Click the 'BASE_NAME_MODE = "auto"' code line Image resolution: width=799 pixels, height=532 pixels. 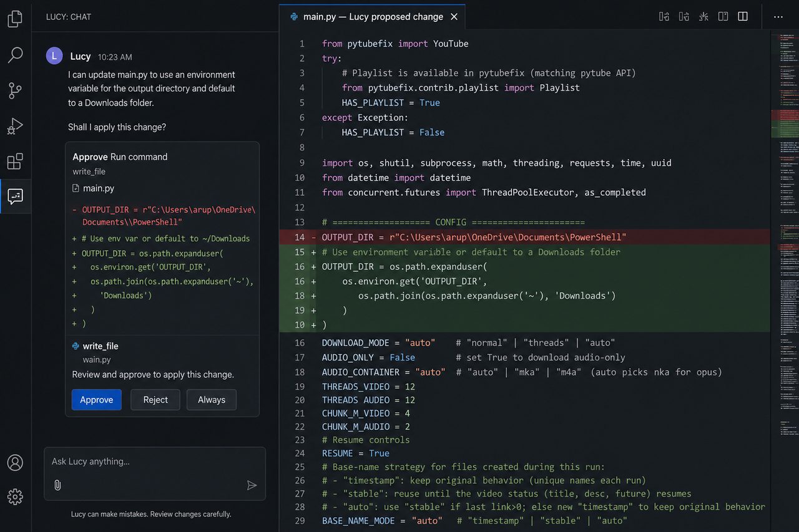coord(382,521)
